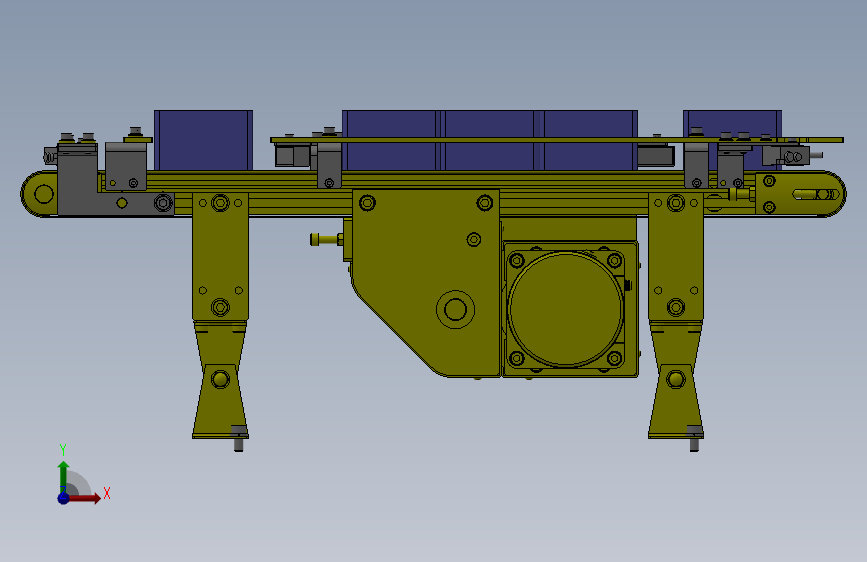Select the long thin top guide plate

557,140
